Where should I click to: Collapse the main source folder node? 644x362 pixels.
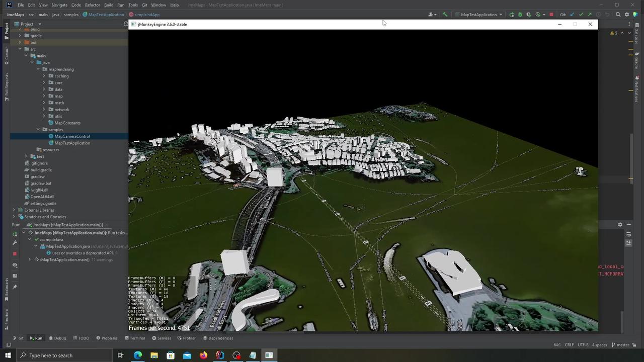click(x=26, y=55)
